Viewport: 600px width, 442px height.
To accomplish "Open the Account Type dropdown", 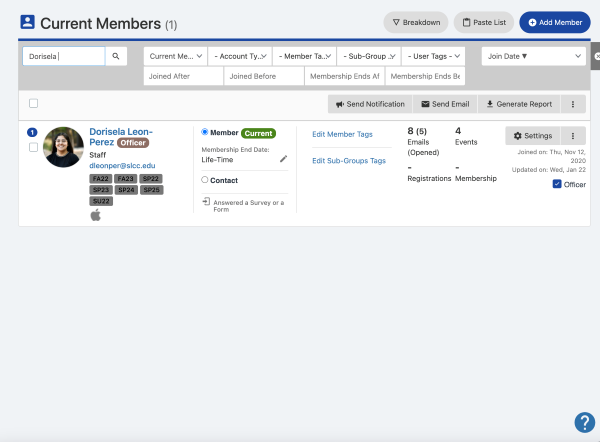I will pyautogui.click(x=240, y=56).
